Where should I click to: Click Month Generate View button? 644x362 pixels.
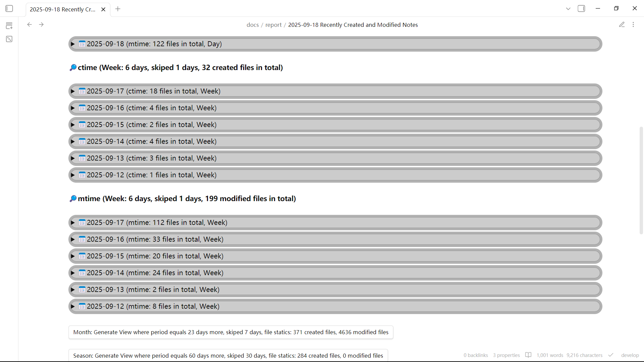point(231,332)
